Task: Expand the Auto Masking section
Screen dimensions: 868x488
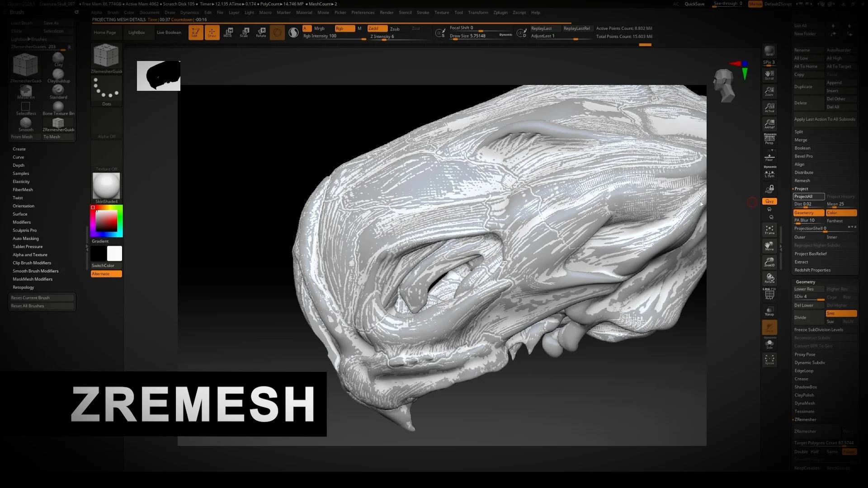Action: 26,238
